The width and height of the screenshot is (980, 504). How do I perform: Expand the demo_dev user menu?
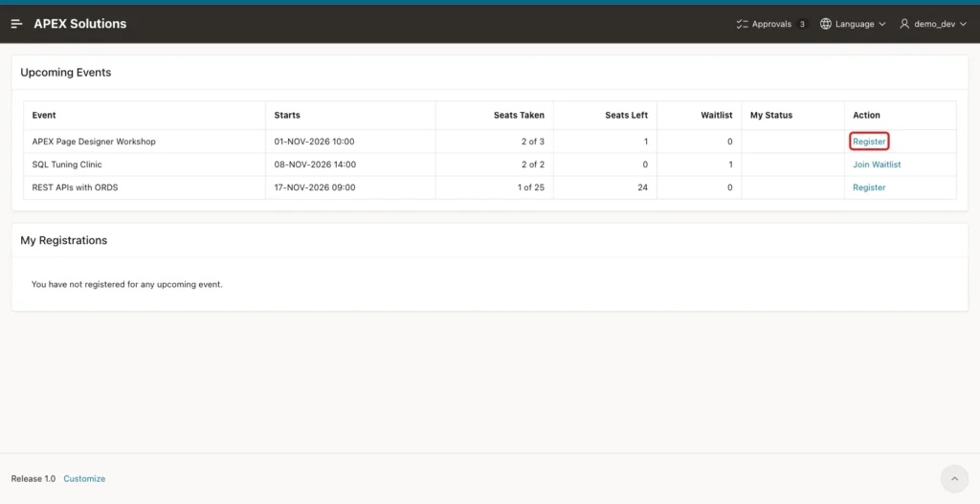933,24
